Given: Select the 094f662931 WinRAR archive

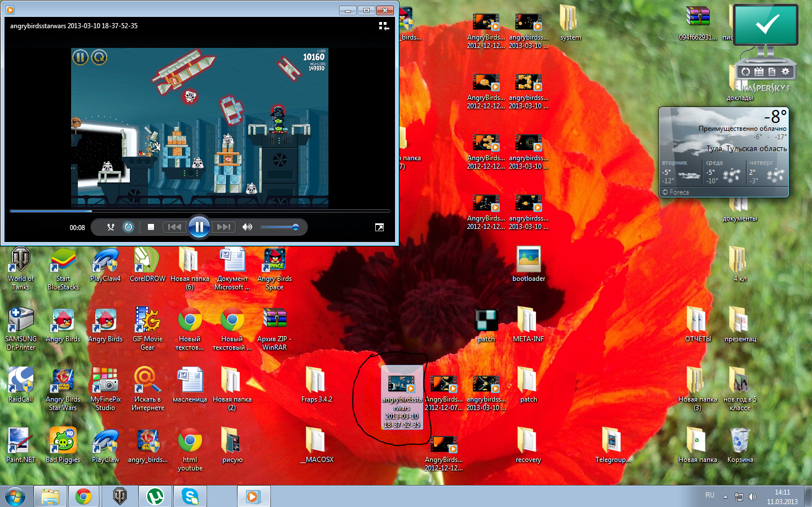Looking at the screenshot, I should 698,24.
